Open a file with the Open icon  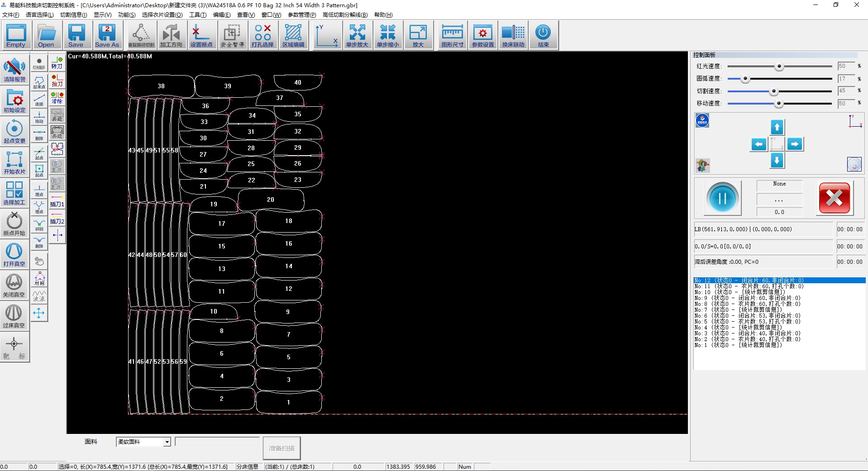pyautogui.click(x=46, y=36)
